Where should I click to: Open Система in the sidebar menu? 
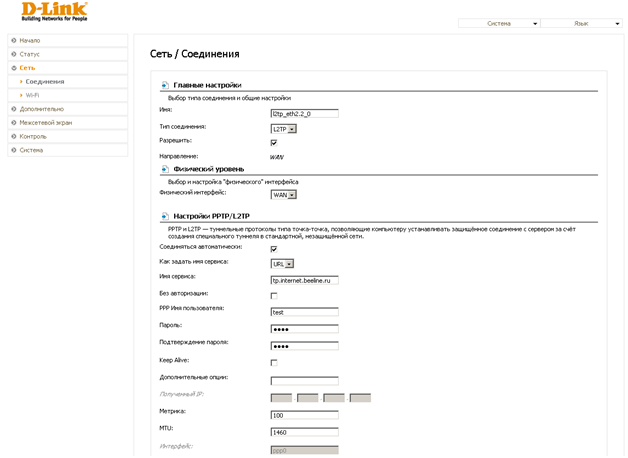68,150
